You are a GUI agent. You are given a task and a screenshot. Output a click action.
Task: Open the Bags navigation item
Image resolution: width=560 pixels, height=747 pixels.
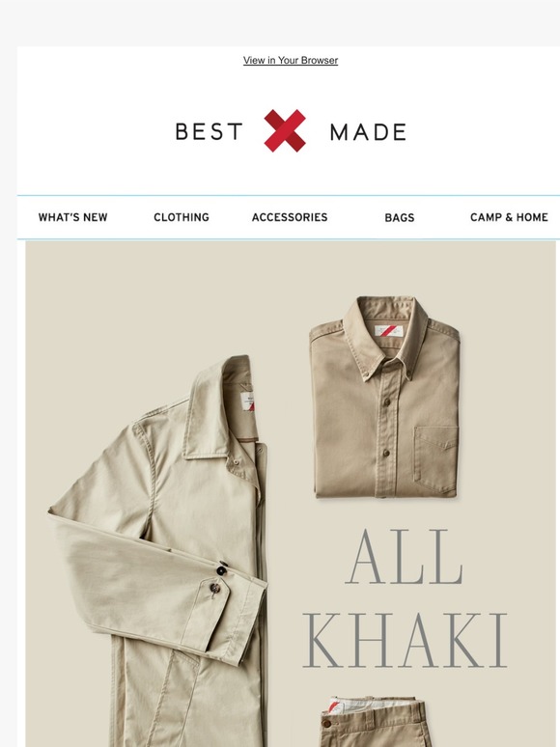click(x=400, y=218)
